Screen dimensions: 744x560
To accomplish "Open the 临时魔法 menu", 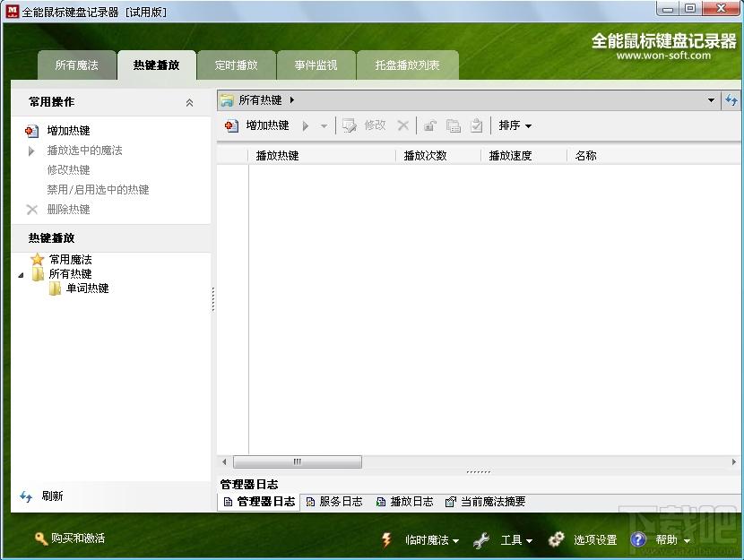I will tap(432, 540).
